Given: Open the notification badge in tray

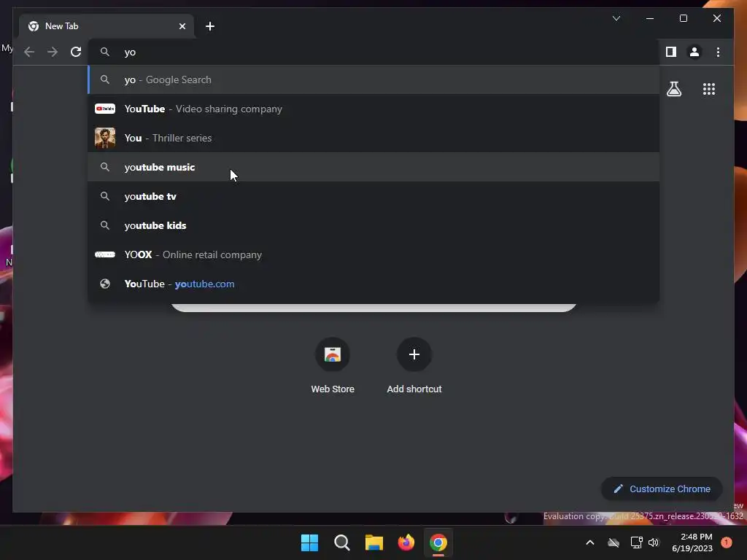Looking at the screenshot, I should [x=726, y=542].
